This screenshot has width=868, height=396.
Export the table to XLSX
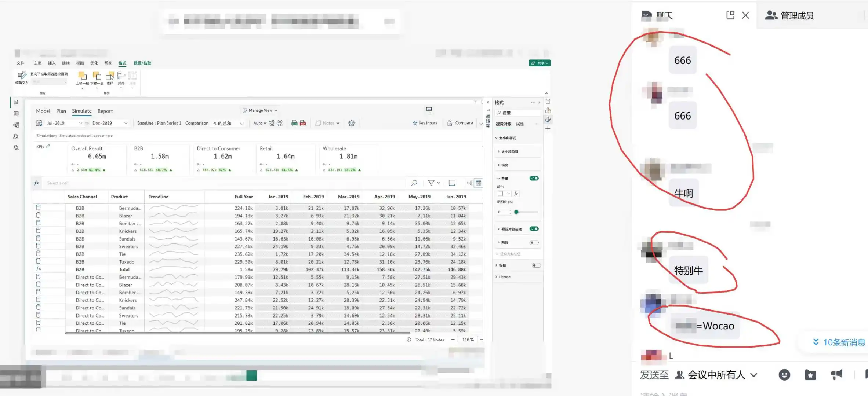295,124
